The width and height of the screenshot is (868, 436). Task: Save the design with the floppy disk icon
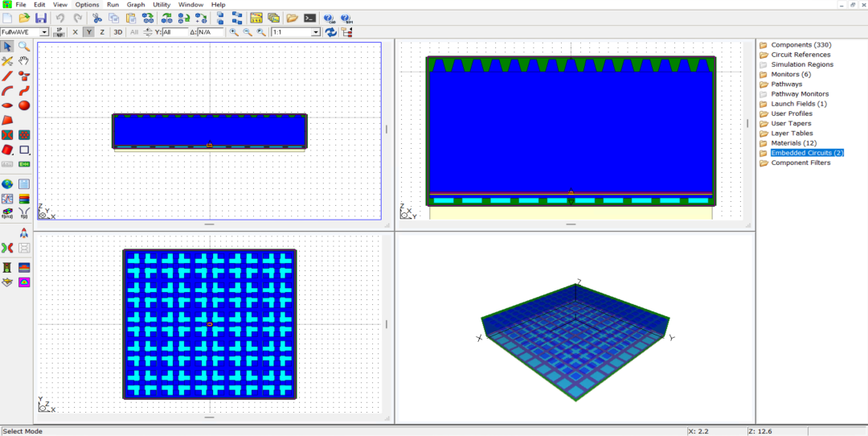(40, 18)
